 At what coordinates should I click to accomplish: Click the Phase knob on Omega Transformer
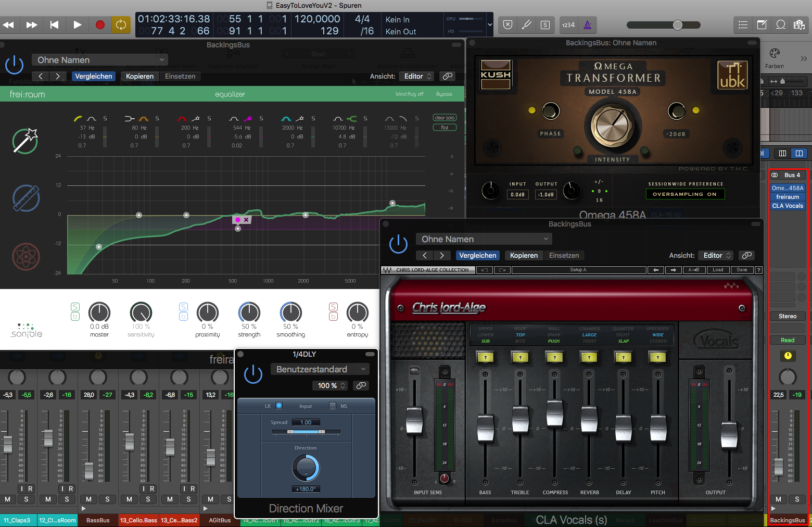(x=551, y=111)
